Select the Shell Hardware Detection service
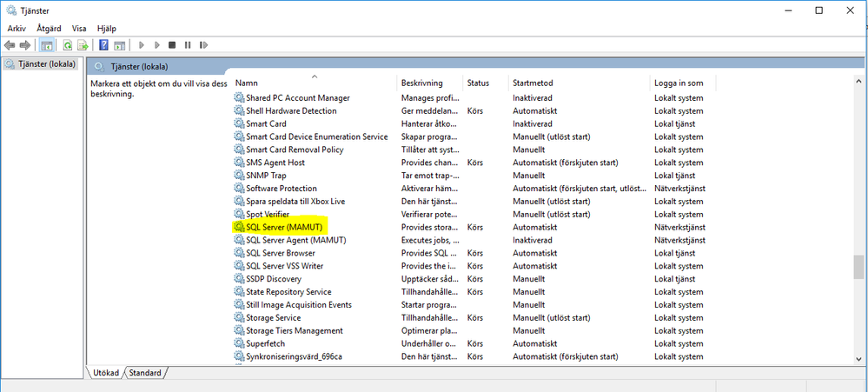 point(291,110)
